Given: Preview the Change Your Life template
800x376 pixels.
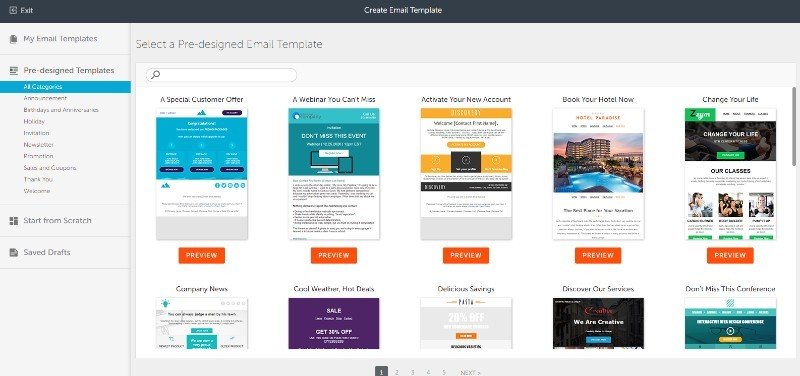Looking at the screenshot, I should (730, 256).
